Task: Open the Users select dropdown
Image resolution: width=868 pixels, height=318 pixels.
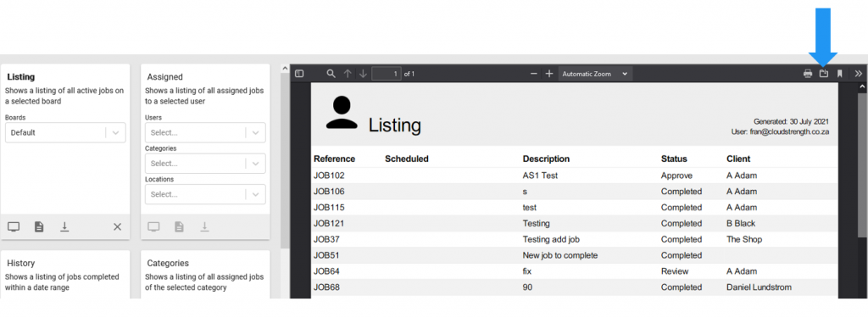Action: [205, 132]
